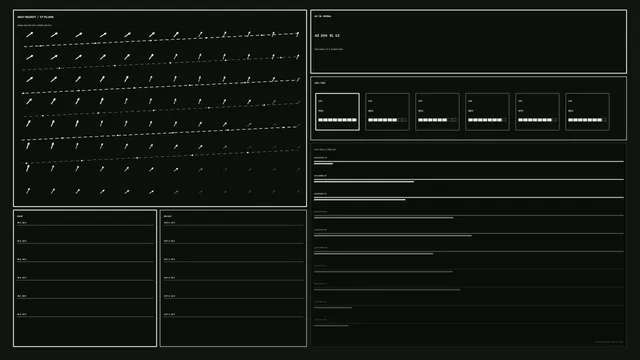Screen dimensions: 640x360
Task: Select the last row in the lower-left panel
Action: click(85, 315)
